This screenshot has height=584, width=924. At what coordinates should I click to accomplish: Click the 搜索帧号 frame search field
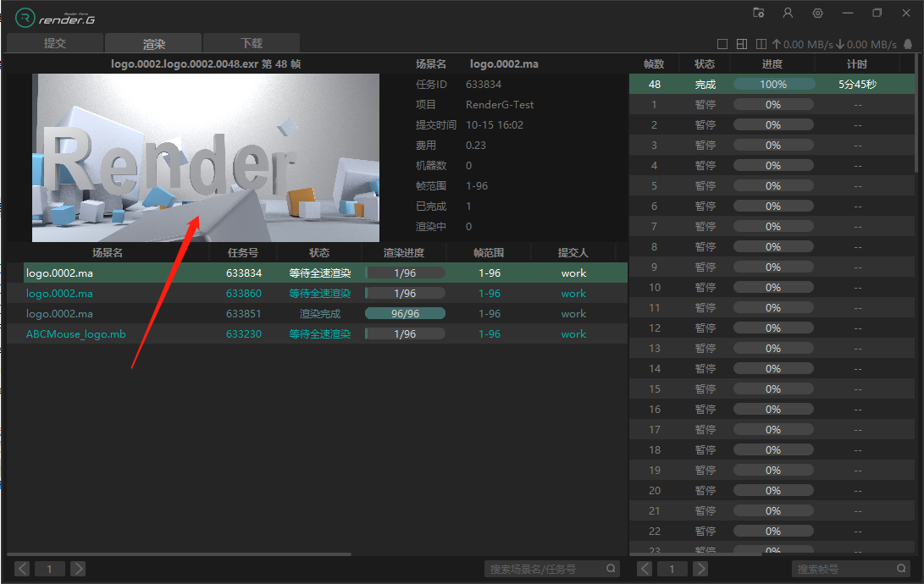pos(845,569)
